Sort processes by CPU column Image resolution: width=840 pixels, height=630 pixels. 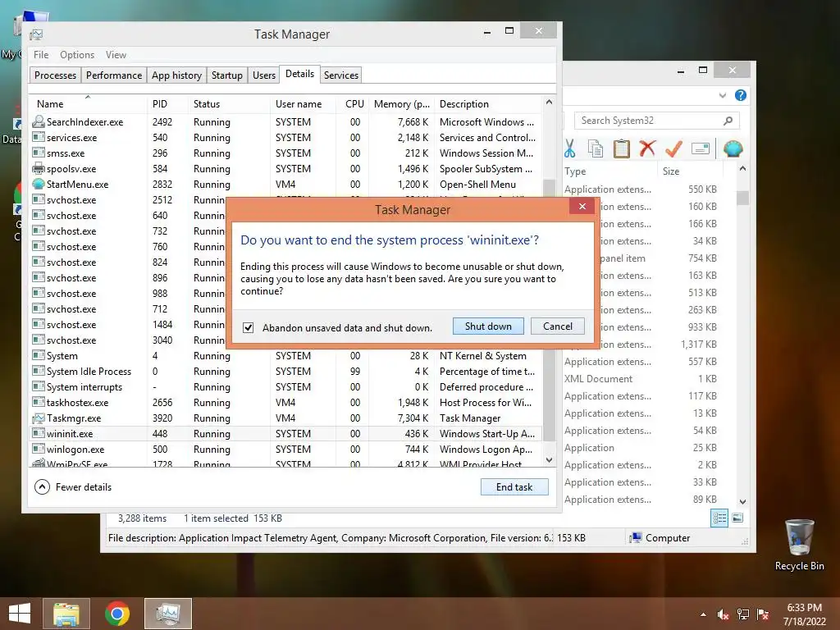click(x=354, y=104)
